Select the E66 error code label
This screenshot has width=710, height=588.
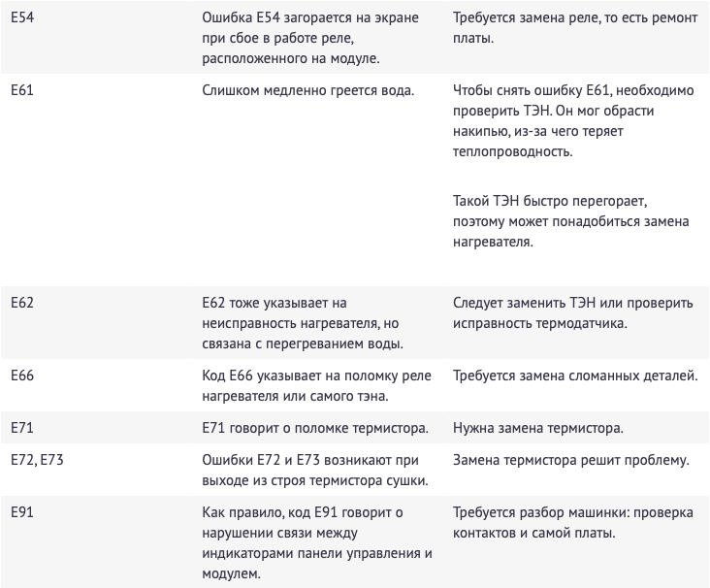[22, 376]
